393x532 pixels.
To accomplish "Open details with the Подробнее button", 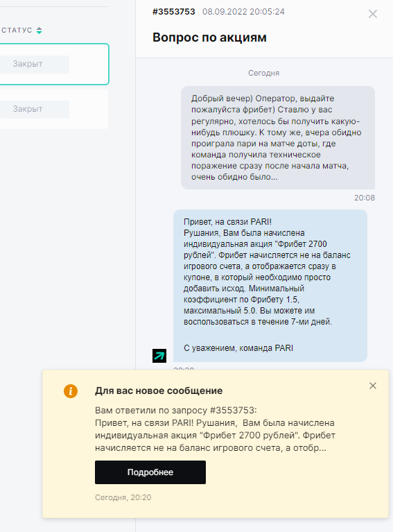I will pos(150,472).
